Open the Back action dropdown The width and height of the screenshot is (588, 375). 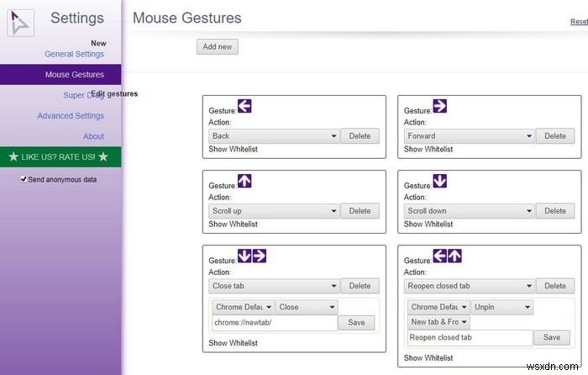(274, 136)
